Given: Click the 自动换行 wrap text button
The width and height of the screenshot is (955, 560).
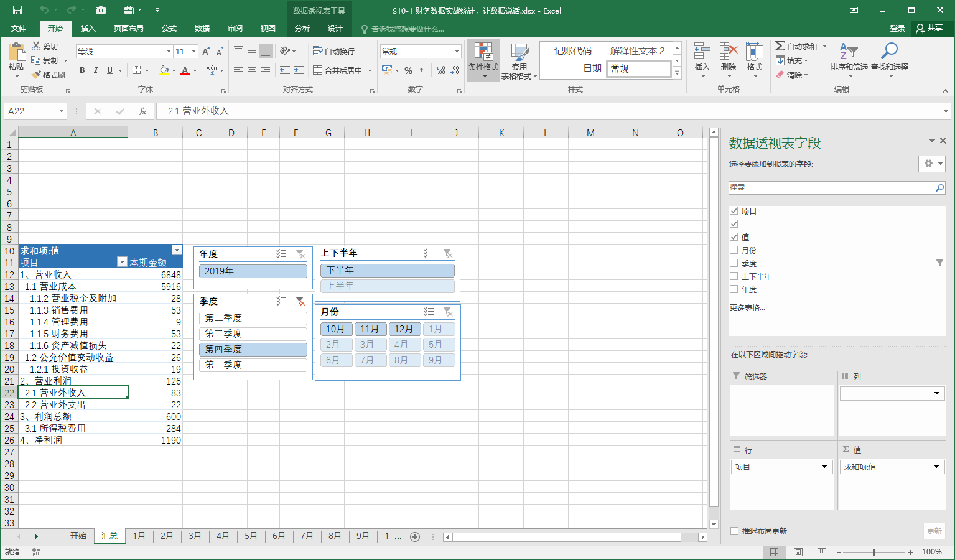Looking at the screenshot, I should tap(333, 51).
